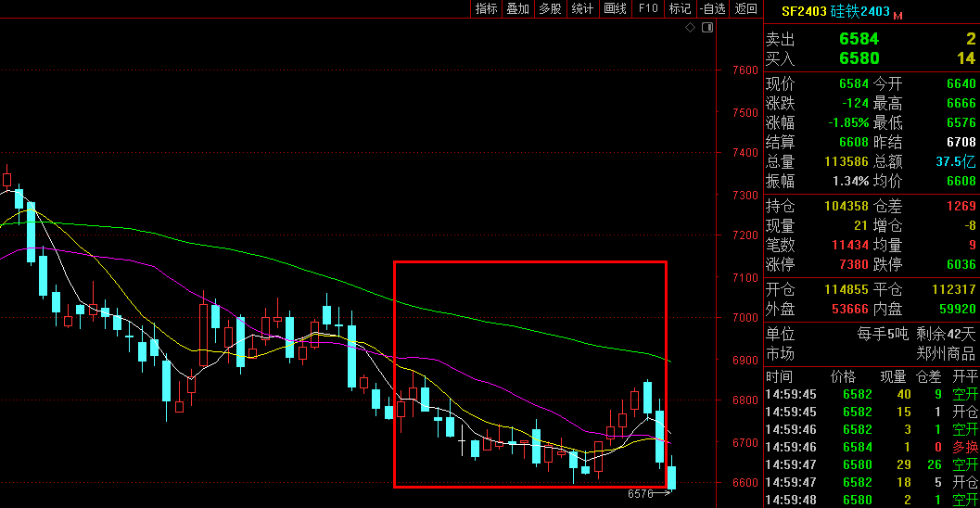Open F10 company information
This screenshot has width=980, height=508.
tap(648, 8)
